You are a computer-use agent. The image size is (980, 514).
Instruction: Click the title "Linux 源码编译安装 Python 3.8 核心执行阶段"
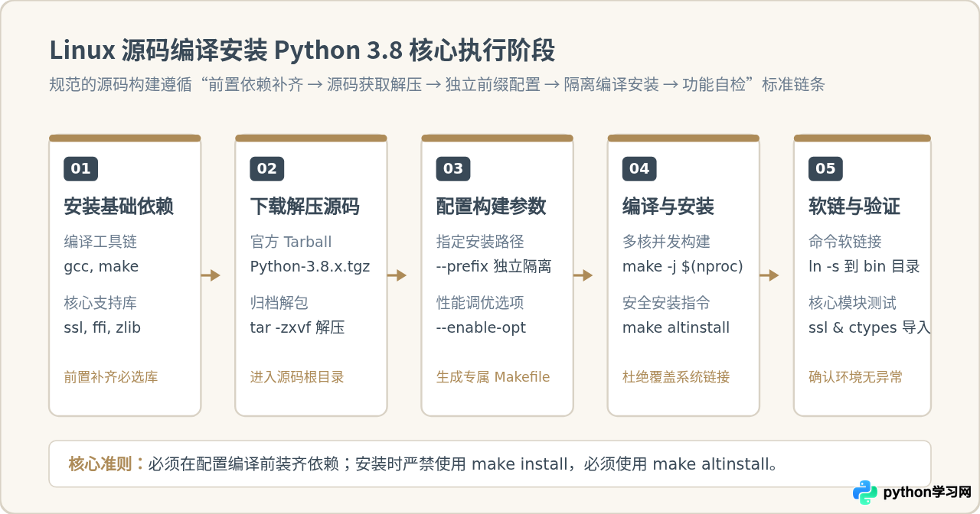click(302, 50)
